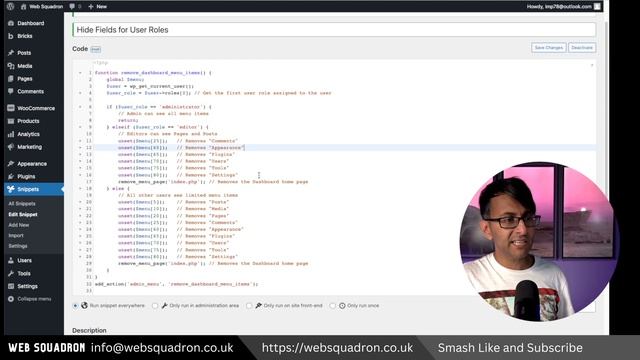Click the Comments speech bubble sidebar icon

(11, 91)
